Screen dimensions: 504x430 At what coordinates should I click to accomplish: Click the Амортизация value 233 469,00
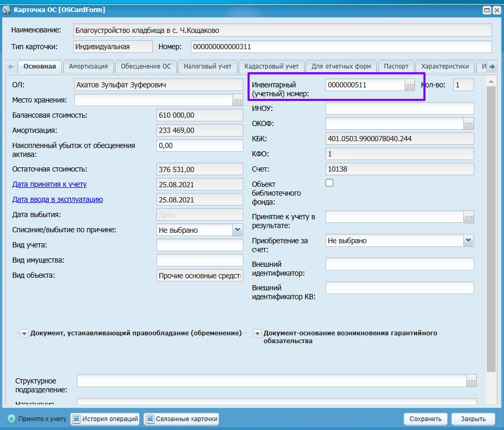[199, 130]
